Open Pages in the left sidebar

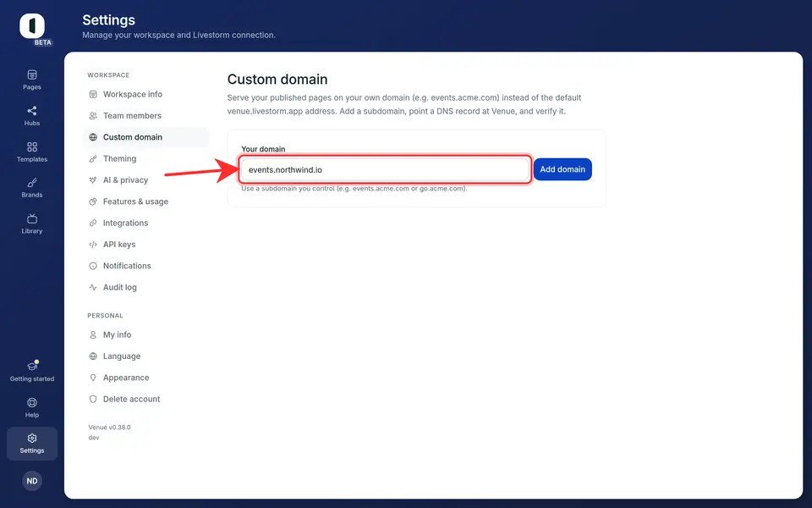click(32, 80)
